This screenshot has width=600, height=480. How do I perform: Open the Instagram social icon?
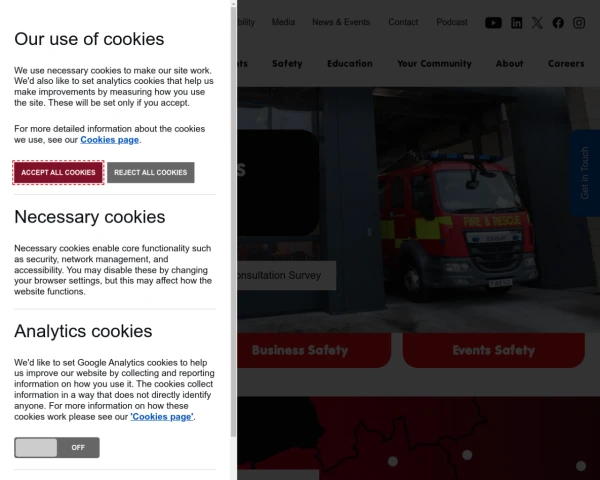pyautogui.click(x=579, y=23)
